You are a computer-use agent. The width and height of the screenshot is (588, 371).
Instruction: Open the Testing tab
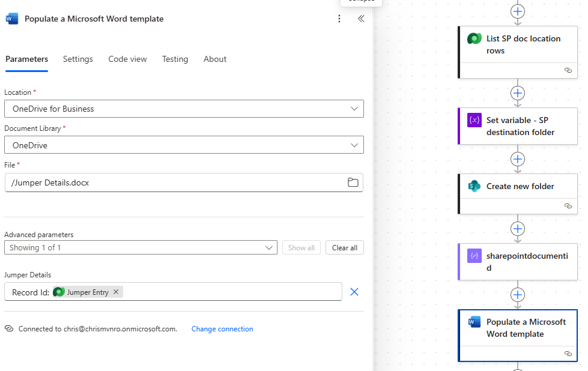(175, 59)
